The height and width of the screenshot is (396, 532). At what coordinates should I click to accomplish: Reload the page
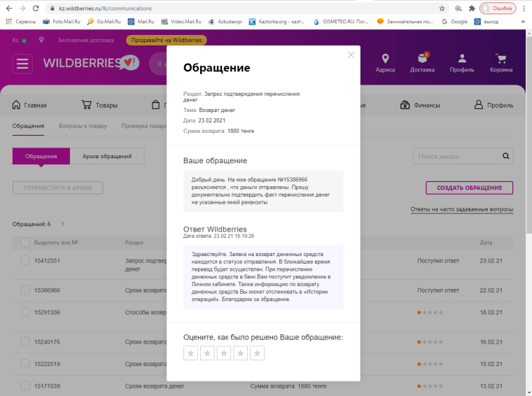click(x=36, y=8)
